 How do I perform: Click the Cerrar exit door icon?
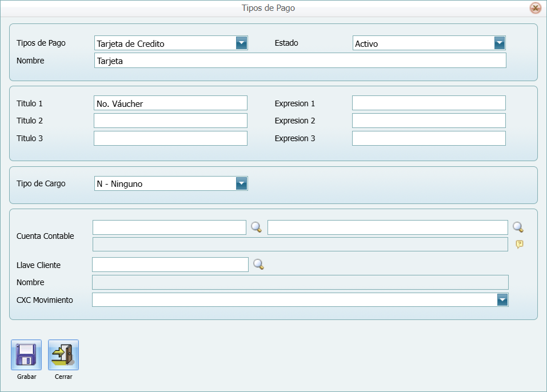(63, 355)
